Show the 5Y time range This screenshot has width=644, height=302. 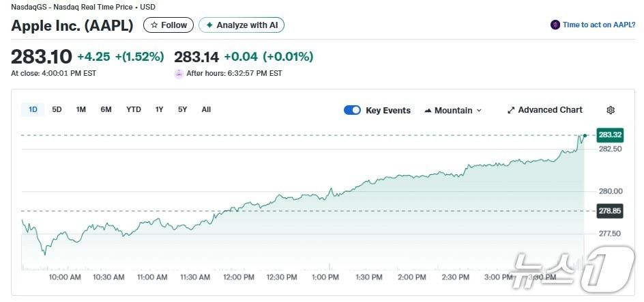(182, 109)
